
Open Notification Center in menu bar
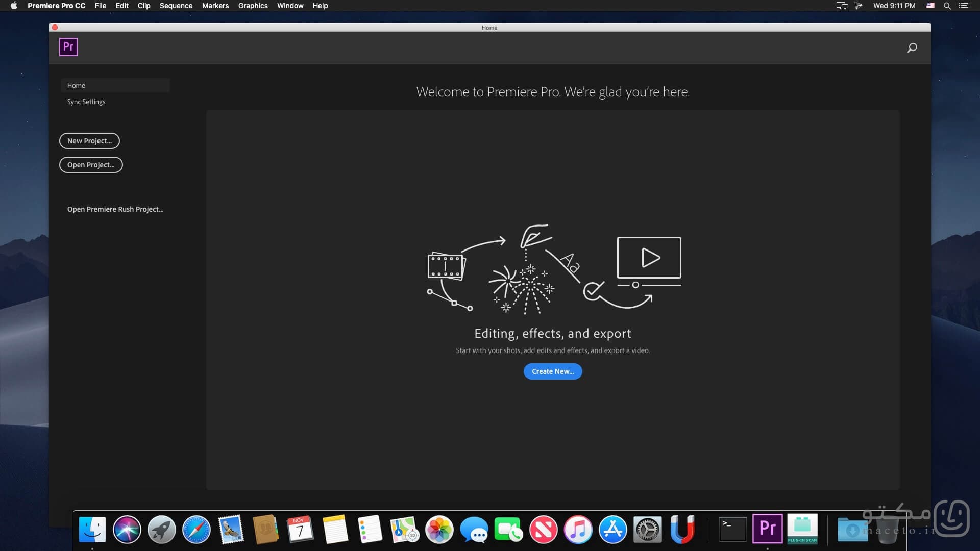coord(964,6)
